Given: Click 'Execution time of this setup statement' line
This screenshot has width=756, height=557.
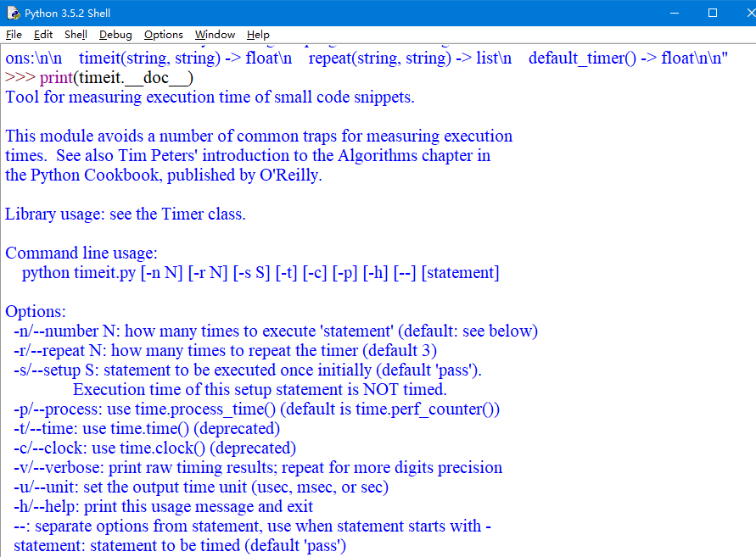Looking at the screenshot, I should 260,389.
